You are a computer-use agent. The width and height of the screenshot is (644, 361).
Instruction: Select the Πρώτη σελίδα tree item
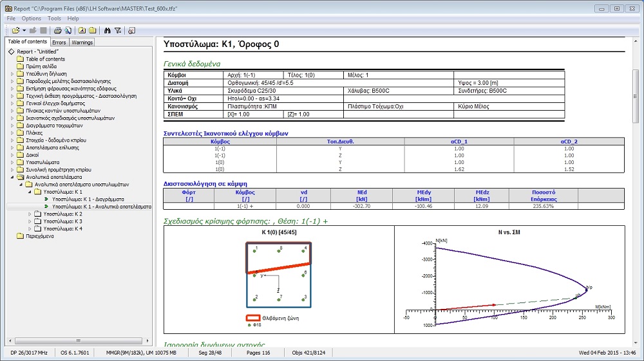pos(40,66)
